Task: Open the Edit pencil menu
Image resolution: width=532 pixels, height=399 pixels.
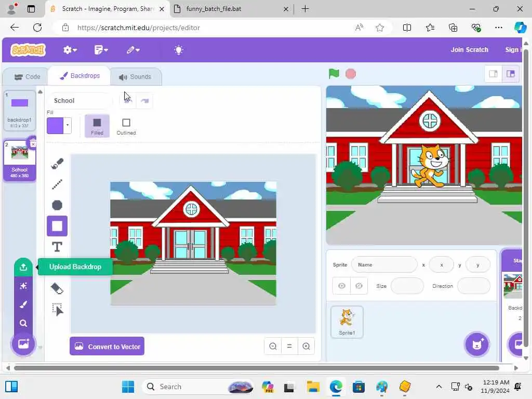Action: click(x=132, y=50)
